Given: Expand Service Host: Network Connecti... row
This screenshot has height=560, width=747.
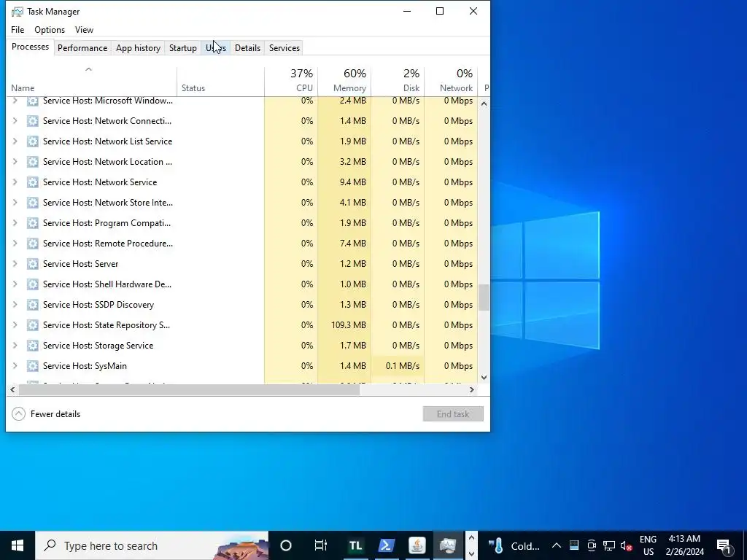Looking at the screenshot, I should tap(15, 121).
